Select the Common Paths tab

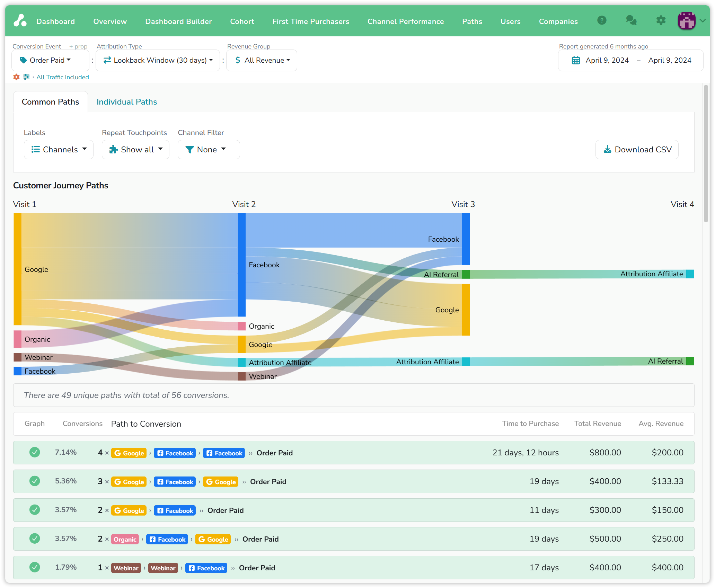(51, 102)
